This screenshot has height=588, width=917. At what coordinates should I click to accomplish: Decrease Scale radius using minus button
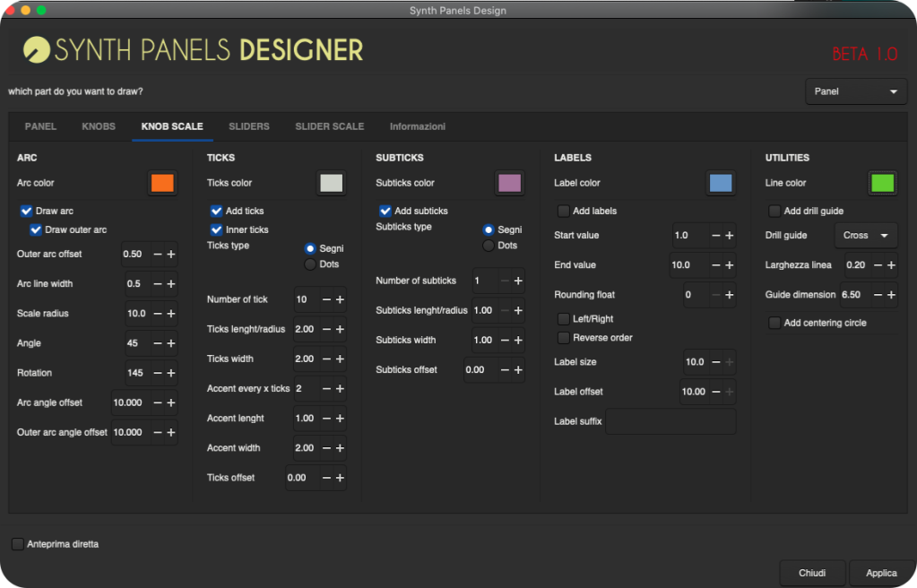click(158, 314)
